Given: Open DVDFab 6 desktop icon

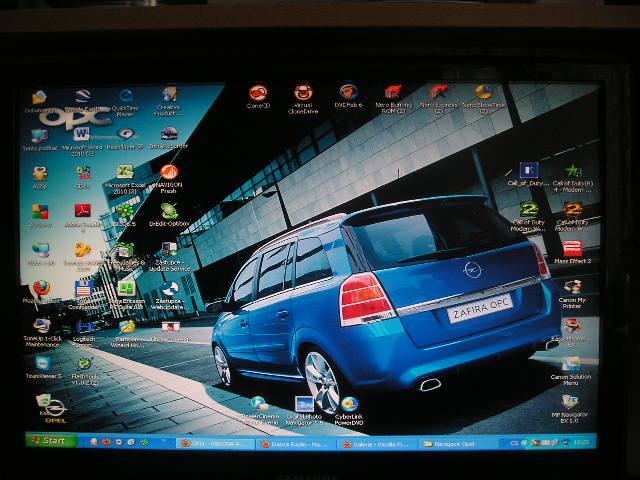Looking at the screenshot, I should (x=348, y=94).
